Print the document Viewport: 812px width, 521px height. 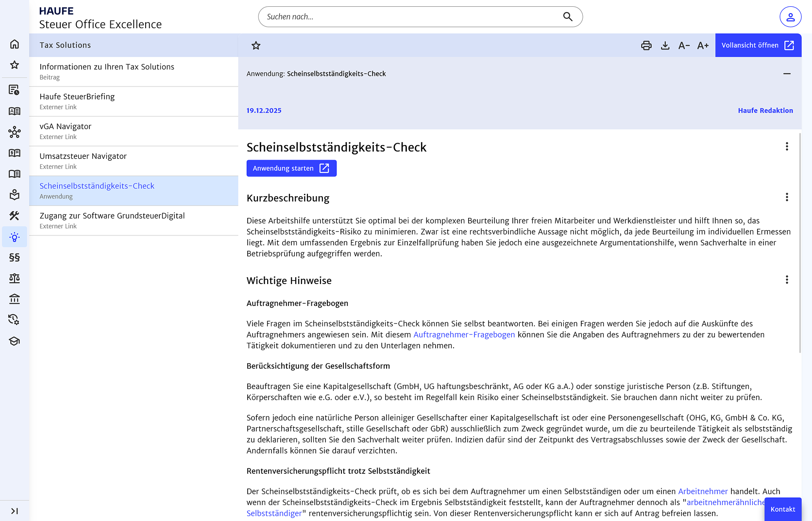tap(646, 46)
